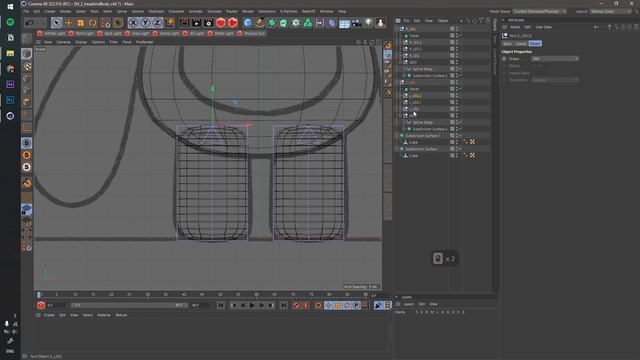Toggle enable checkmark of Tracer under R_LEG
Viewport: 640px width, 360px height.
(461, 36)
